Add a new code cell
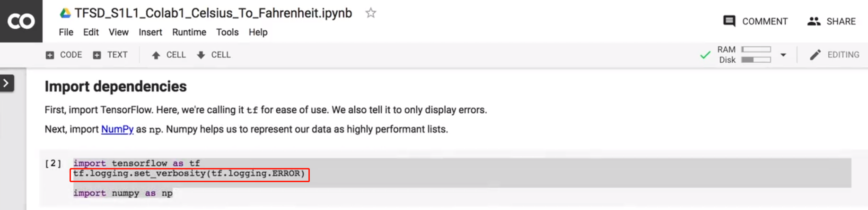 [64, 55]
